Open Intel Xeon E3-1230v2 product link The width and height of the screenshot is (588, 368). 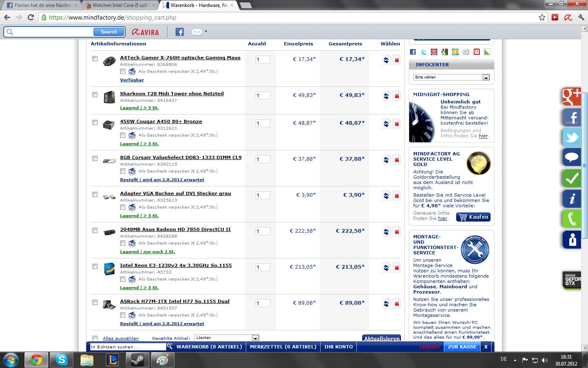pos(176,265)
